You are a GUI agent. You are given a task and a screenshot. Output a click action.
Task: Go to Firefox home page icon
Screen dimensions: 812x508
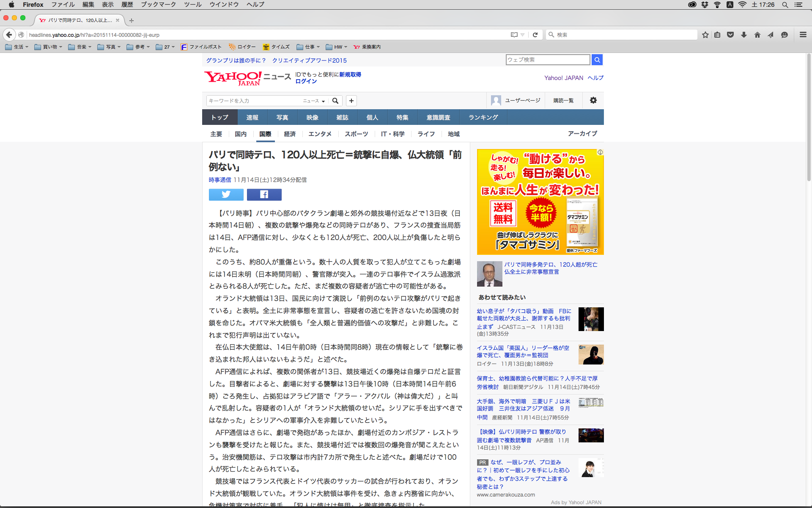tap(757, 35)
